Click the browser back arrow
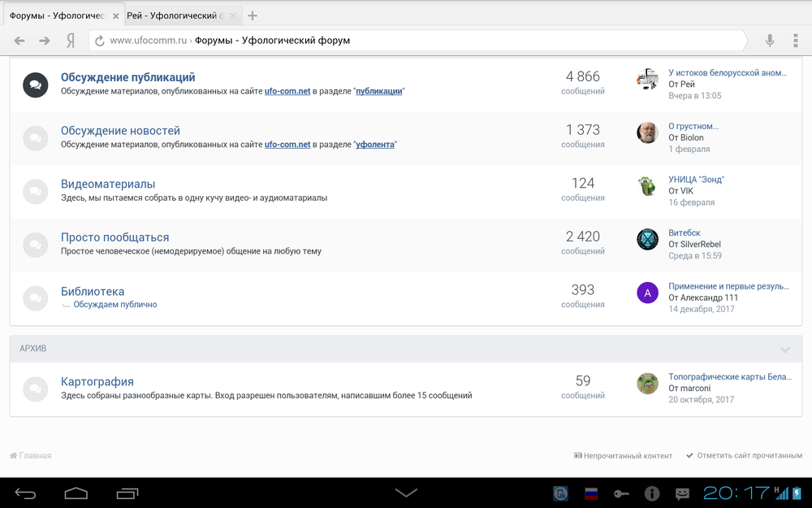 (x=19, y=41)
